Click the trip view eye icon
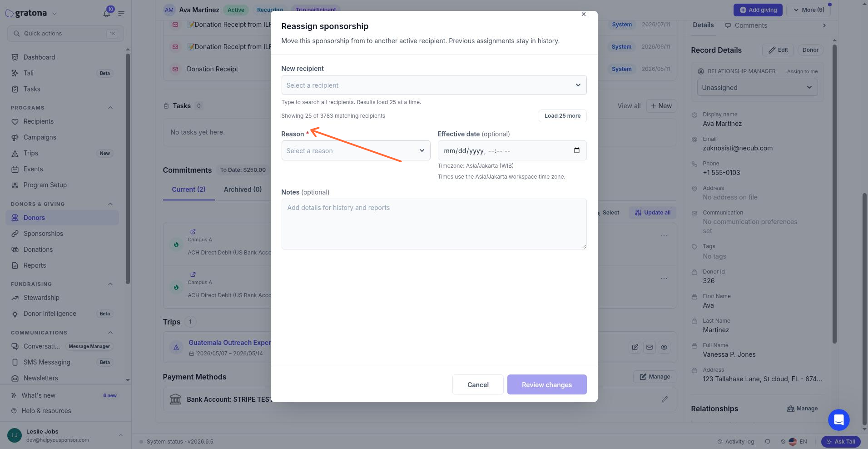 664,347
